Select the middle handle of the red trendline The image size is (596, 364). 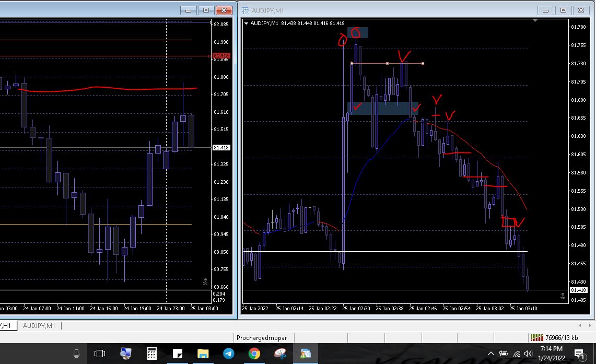[x=388, y=64]
